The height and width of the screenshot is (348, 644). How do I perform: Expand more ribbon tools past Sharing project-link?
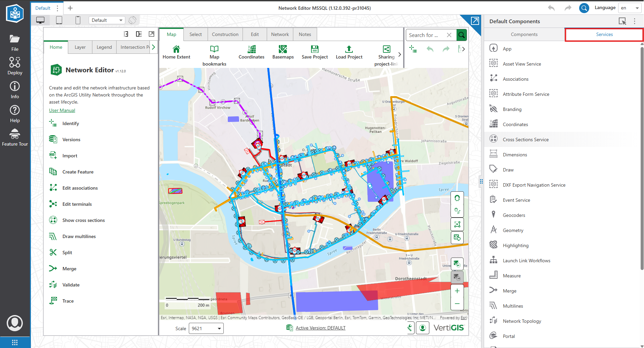[399, 54]
